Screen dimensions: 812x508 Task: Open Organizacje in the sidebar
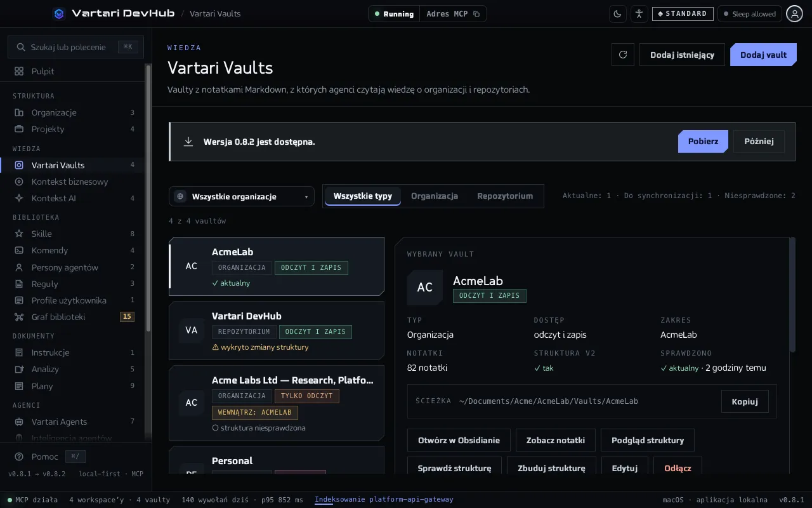[x=74, y=112]
